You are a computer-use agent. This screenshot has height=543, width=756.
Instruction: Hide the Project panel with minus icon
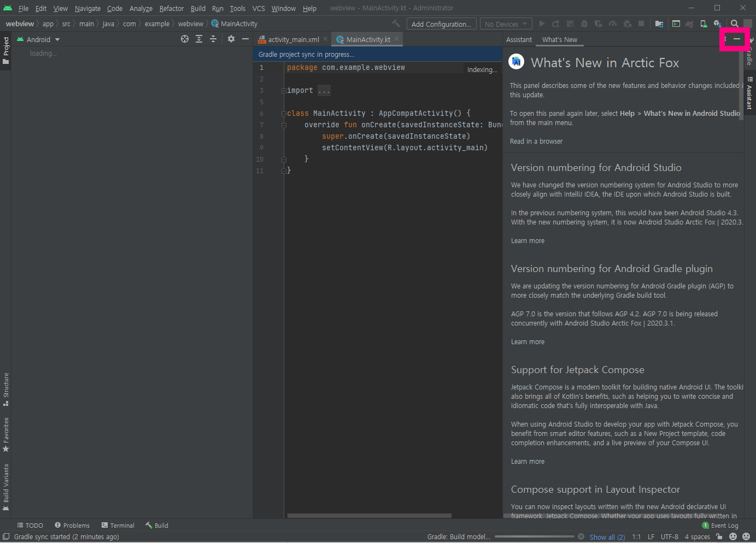245,39
